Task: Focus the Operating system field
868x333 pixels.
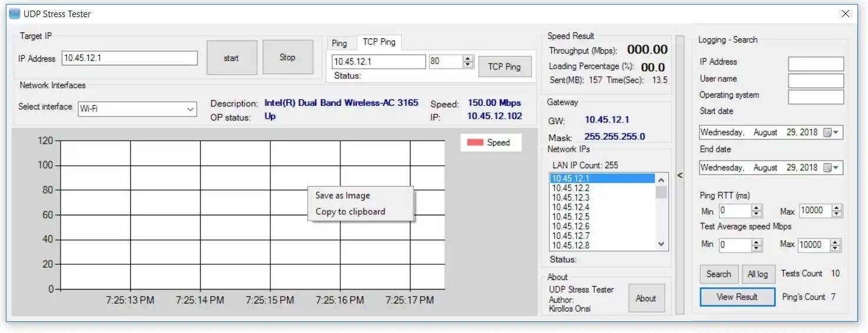Action: [816, 97]
